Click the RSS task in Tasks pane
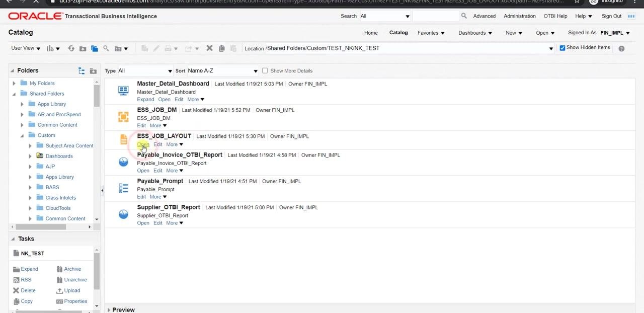 [22, 280]
